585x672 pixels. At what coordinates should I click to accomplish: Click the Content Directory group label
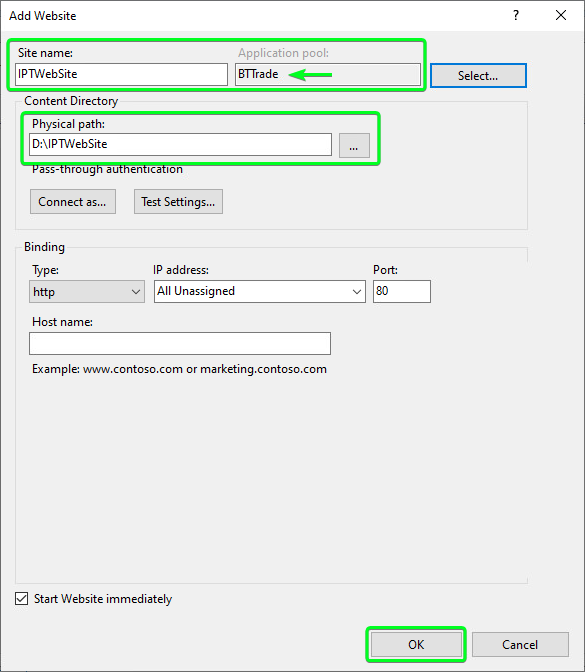point(71,101)
